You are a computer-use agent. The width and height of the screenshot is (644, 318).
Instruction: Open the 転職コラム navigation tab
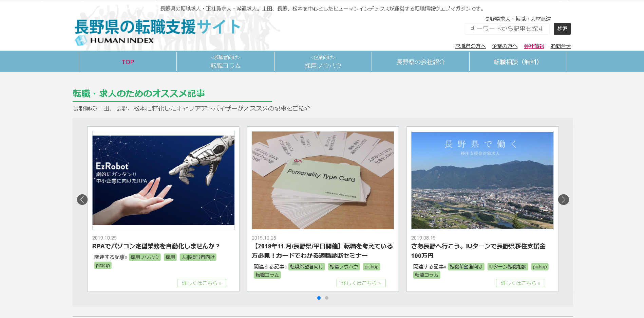[225, 62]
